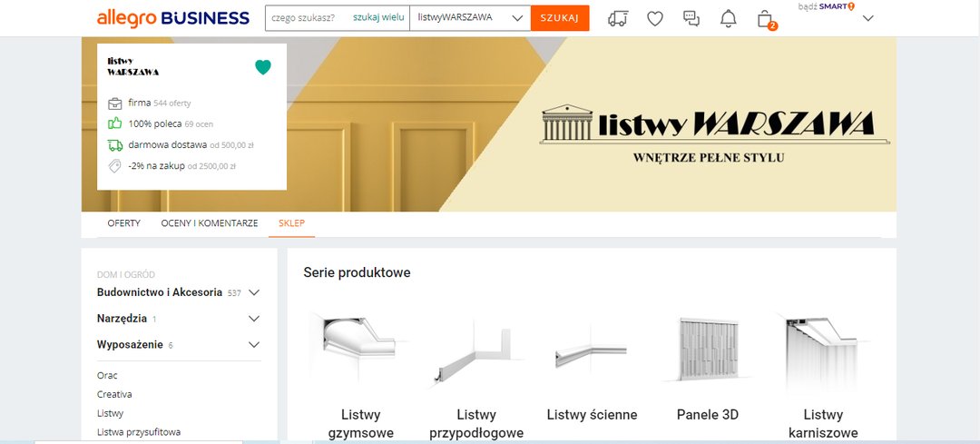
Task: Open Listwa przysufitowa category link
Action: point(139,431)
